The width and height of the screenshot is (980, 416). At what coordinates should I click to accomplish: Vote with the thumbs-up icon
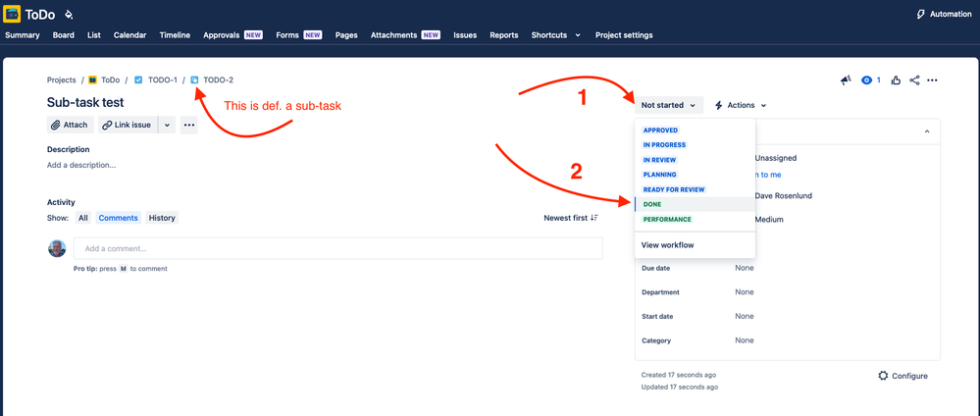coord(897,80)
